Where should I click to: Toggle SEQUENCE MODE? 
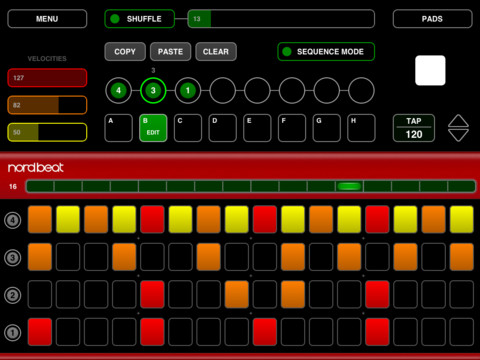coord(326,52)
